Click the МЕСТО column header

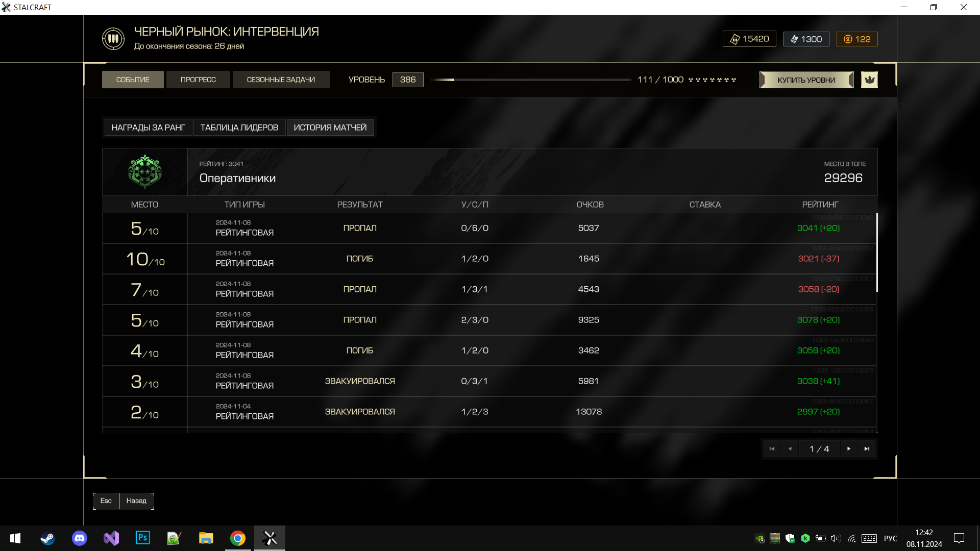tap(144, 205)
